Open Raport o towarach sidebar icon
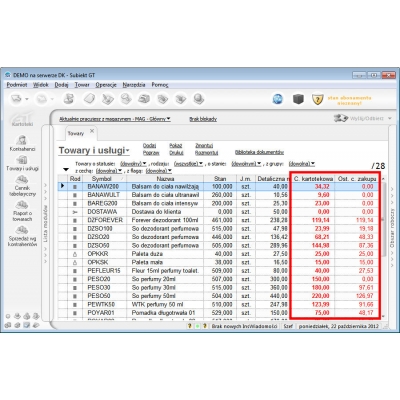 [22, 211]
